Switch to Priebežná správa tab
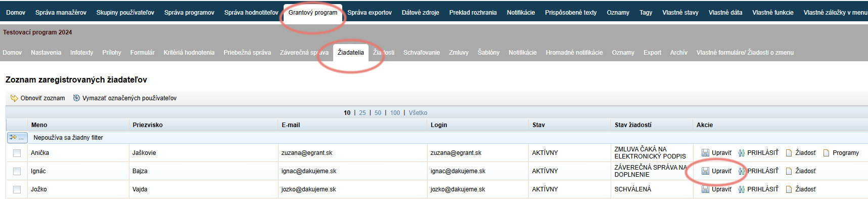868x199 pixels. click(x=247, y=53)
